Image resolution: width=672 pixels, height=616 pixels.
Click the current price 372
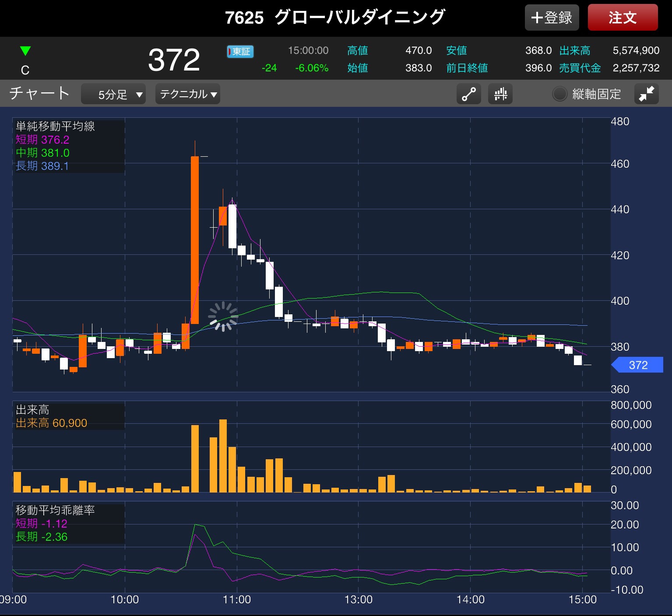[x=174, y=60]
